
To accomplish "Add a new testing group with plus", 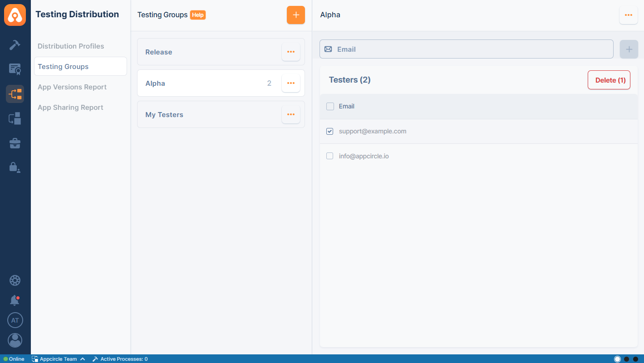I will click(296, 15).
